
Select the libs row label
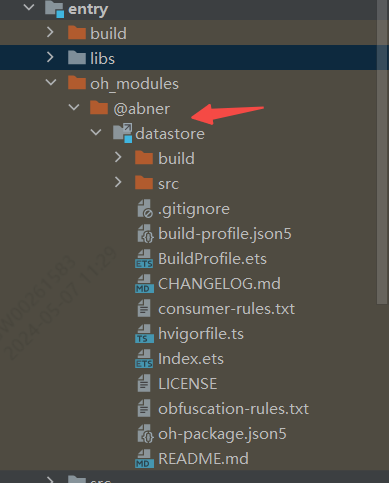tap(102, 58)
